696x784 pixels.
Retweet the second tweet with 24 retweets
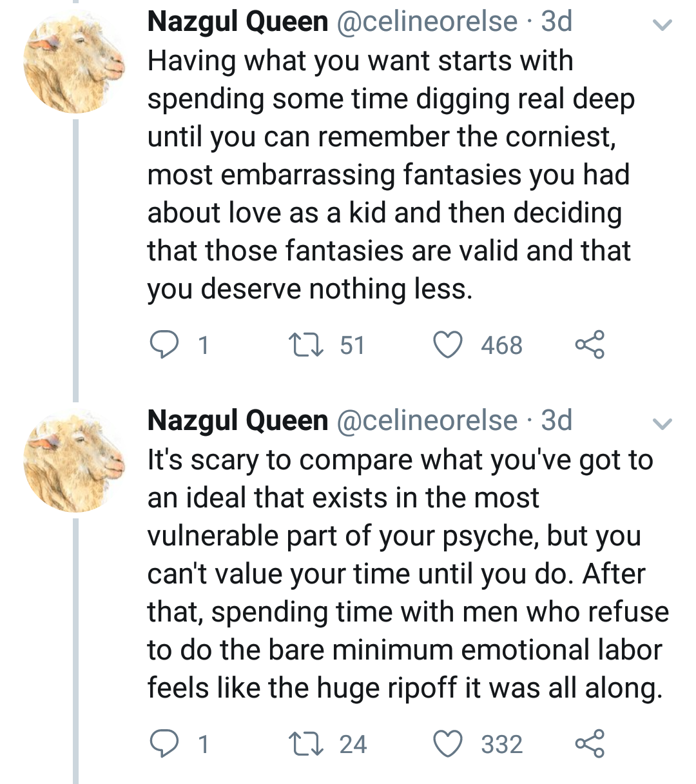point(305,743)
